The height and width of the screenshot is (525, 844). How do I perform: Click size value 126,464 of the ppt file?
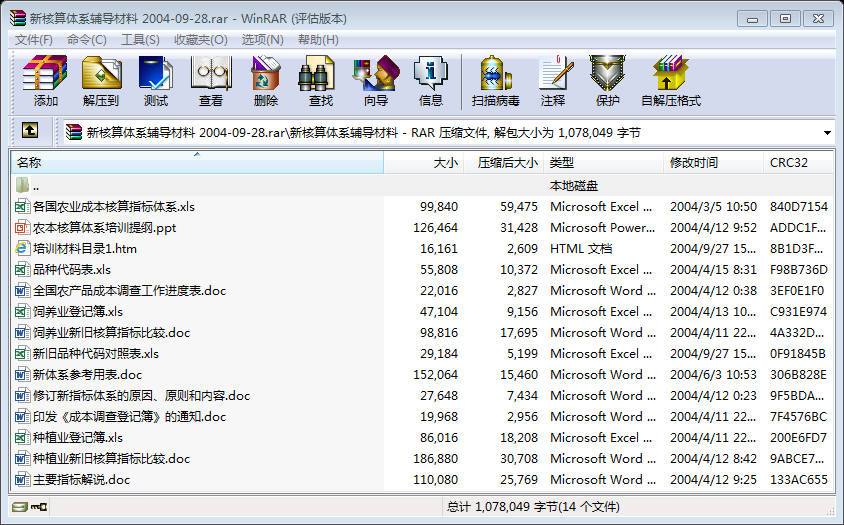[x=435, y=227]
